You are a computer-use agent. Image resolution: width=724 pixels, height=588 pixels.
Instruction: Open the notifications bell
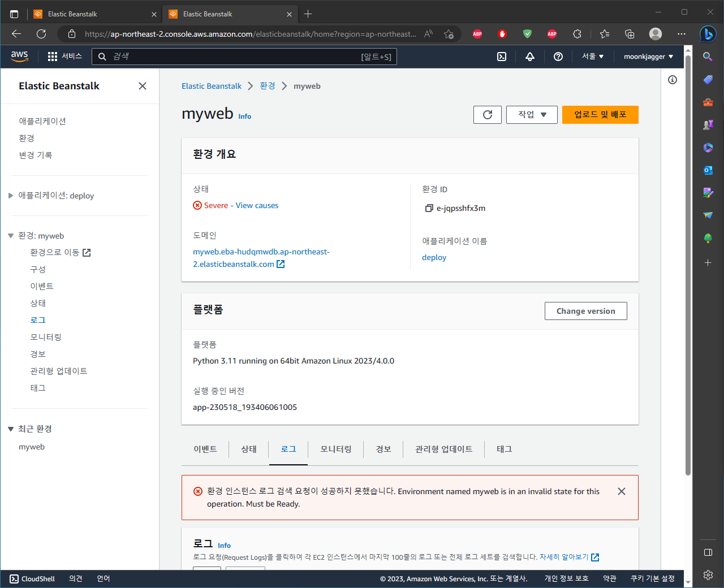tap(530, 57)
